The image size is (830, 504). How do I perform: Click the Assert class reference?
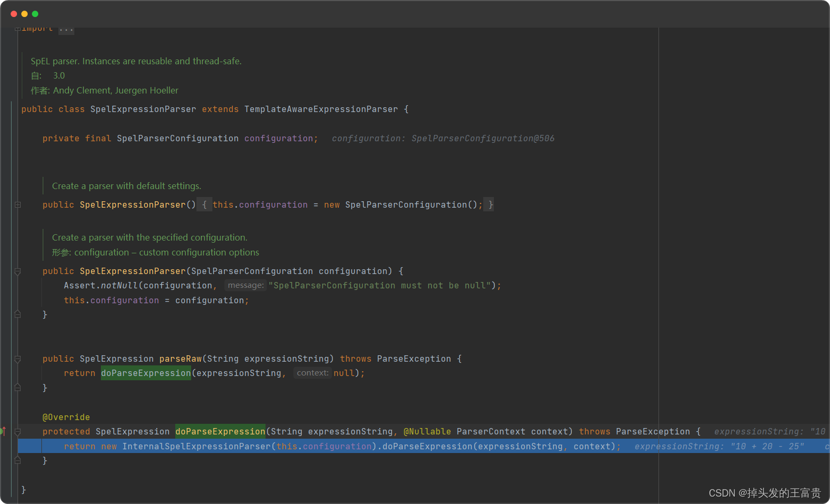(80, 285)
